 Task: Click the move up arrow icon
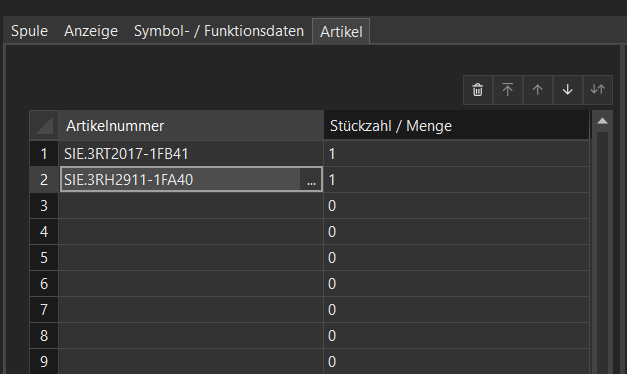point(538,90)
